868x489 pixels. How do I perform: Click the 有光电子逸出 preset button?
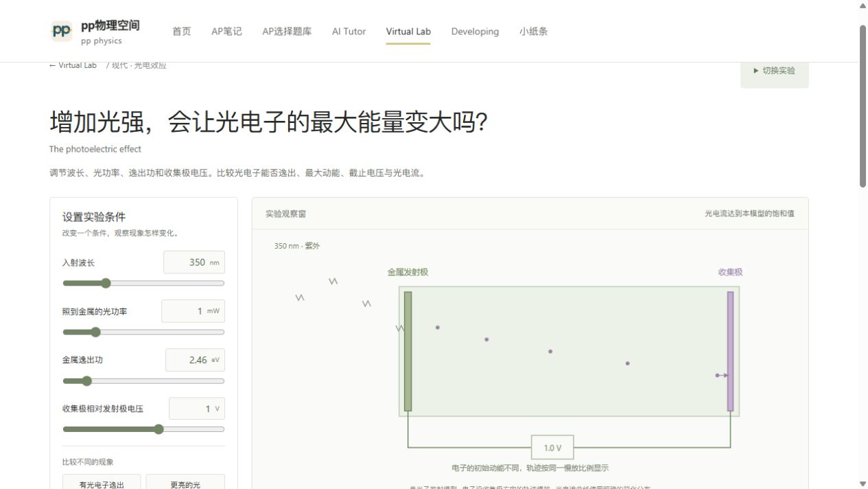102,482
